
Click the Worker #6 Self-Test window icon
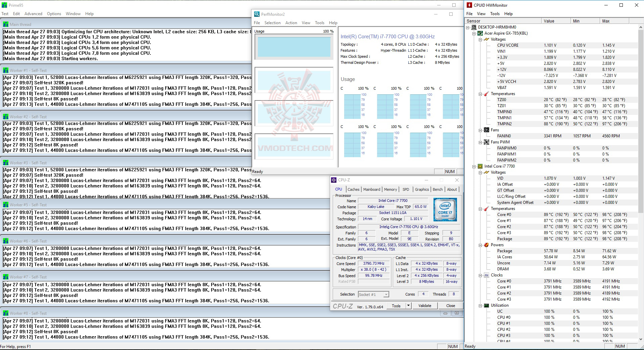(x=6, y=241)
